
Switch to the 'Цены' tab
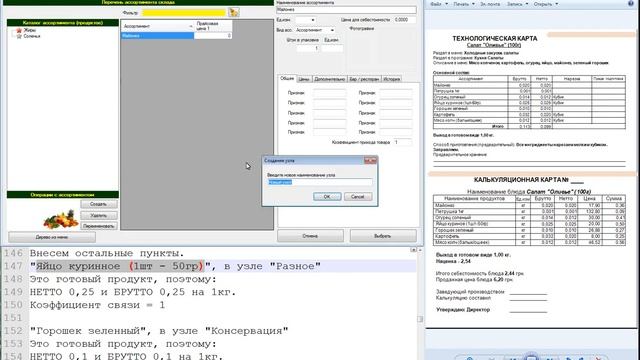(x=304, y=79)
